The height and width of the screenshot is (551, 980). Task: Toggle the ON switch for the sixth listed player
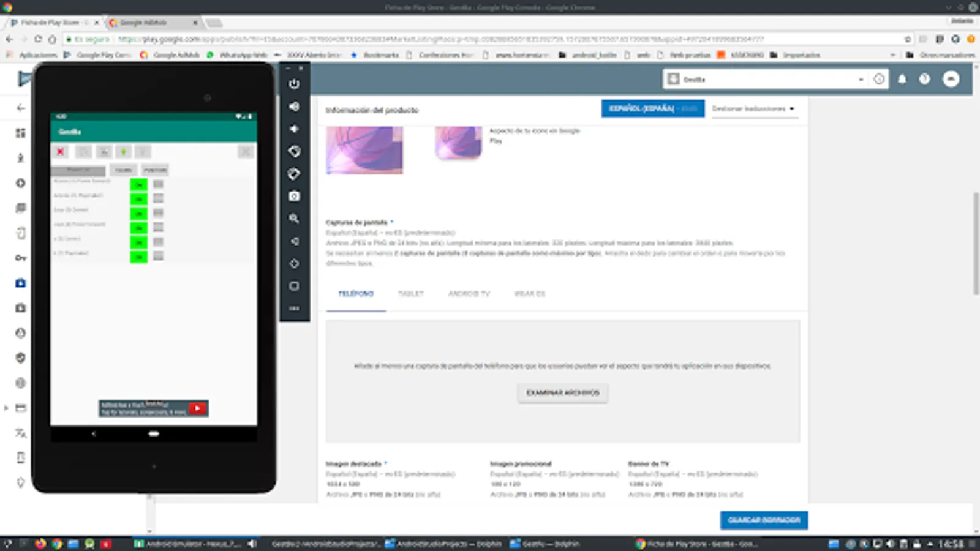pyautogui.click(x=138, y=256)
